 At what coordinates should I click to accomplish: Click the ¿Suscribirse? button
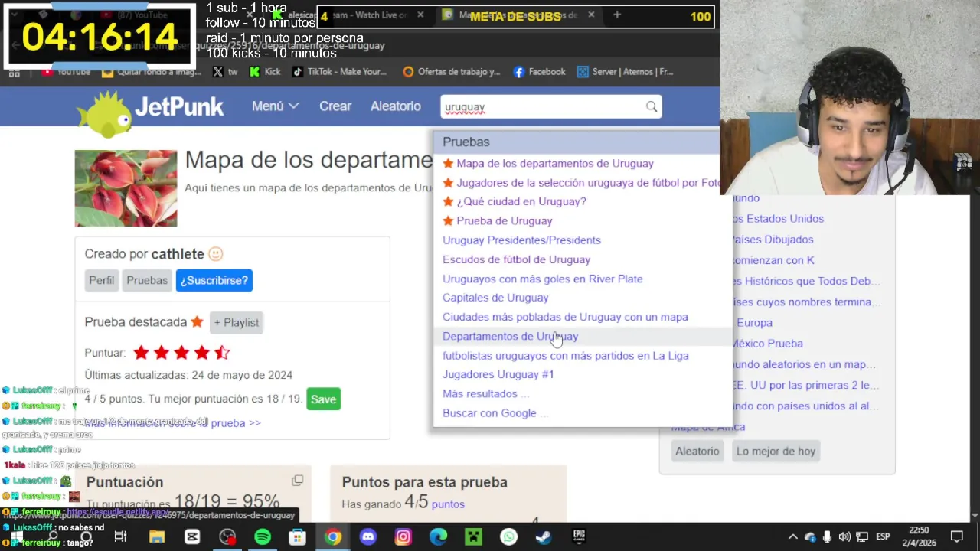[214, 280]
